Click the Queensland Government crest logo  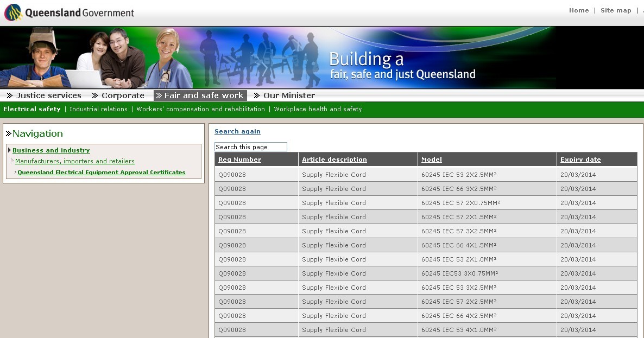pos(13,12)
